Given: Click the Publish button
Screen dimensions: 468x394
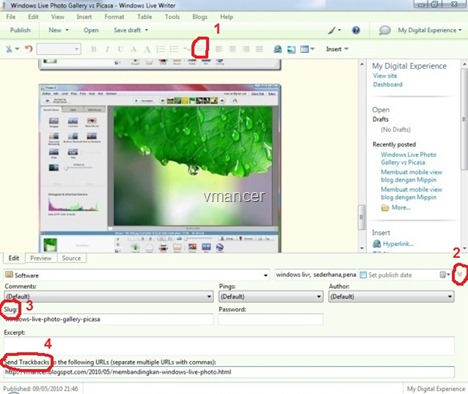Looking at the screenshot, I should pos(20,30).
